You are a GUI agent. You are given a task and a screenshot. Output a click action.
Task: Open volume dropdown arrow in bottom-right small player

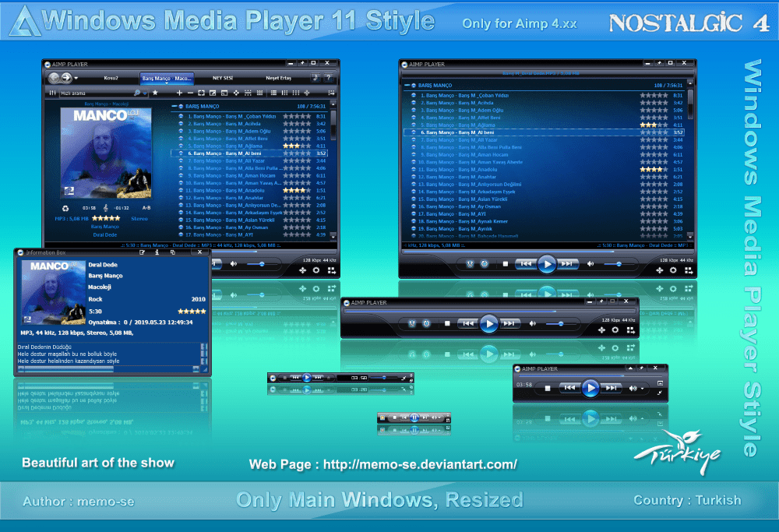coord(642,389)
